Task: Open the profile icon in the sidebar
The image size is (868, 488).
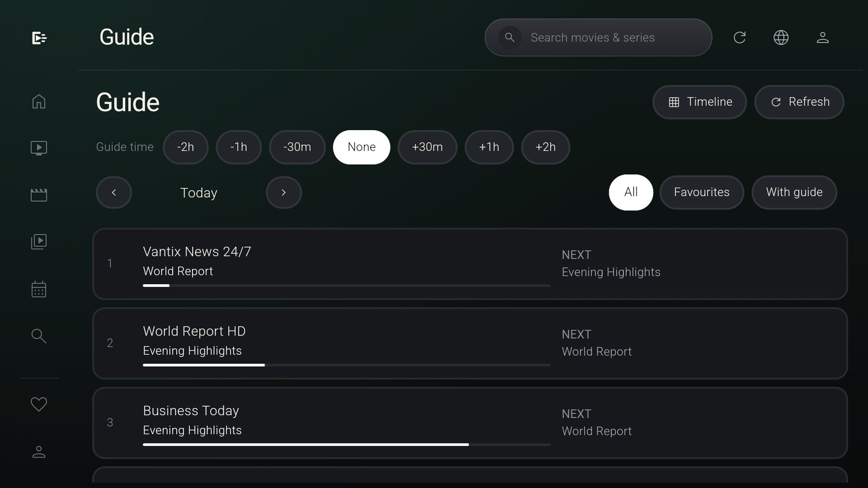Action: tap(39, 452)
